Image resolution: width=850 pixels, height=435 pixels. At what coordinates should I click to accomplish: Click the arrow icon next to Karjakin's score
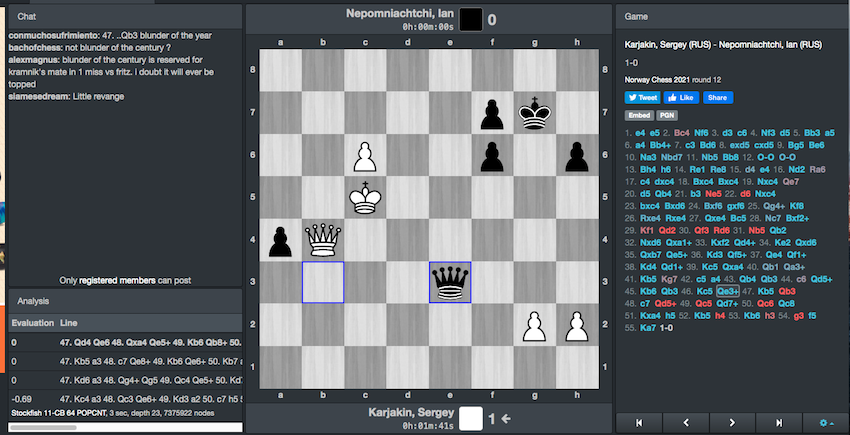[506, 419]
